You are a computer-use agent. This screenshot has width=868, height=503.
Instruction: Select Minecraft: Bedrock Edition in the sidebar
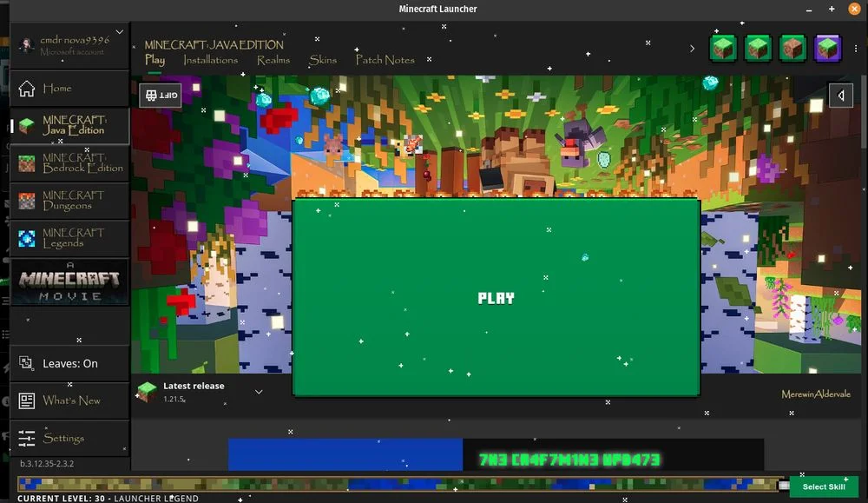(69, 163)
